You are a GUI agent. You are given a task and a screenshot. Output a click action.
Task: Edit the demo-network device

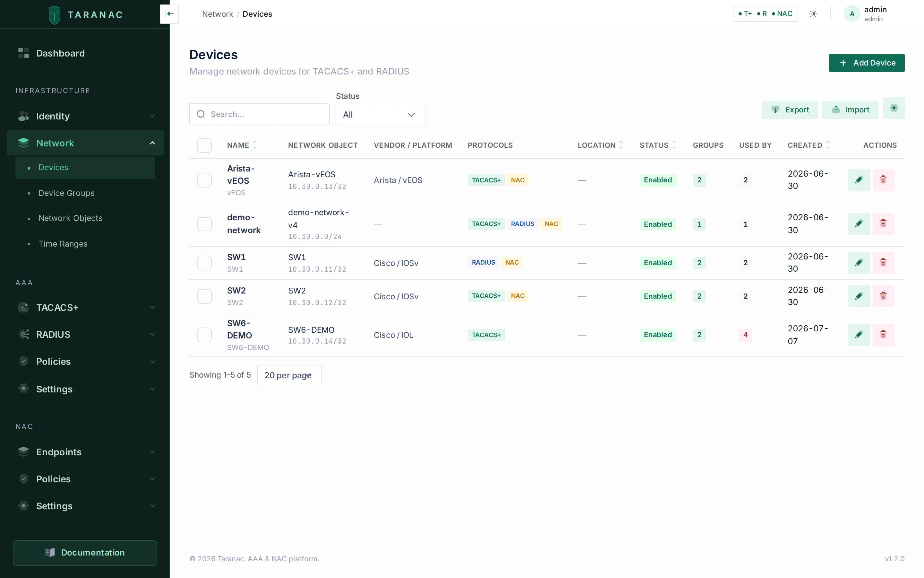click(x=859, y=224)
